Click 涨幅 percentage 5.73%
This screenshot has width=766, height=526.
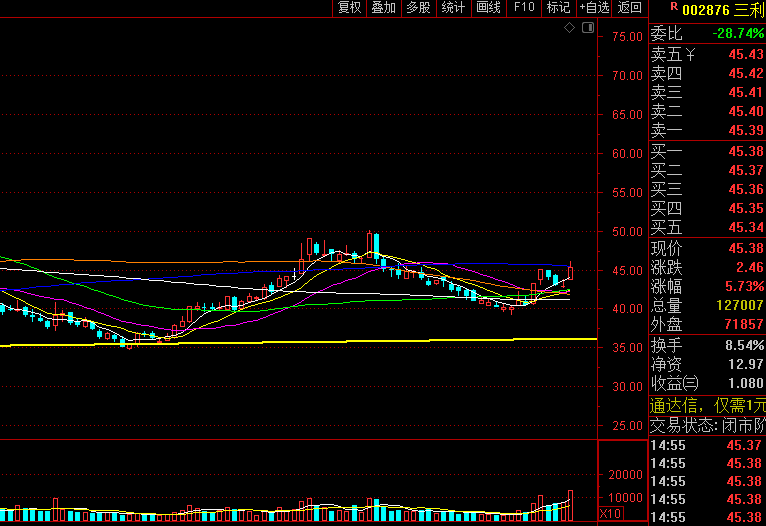pos(745,286)
